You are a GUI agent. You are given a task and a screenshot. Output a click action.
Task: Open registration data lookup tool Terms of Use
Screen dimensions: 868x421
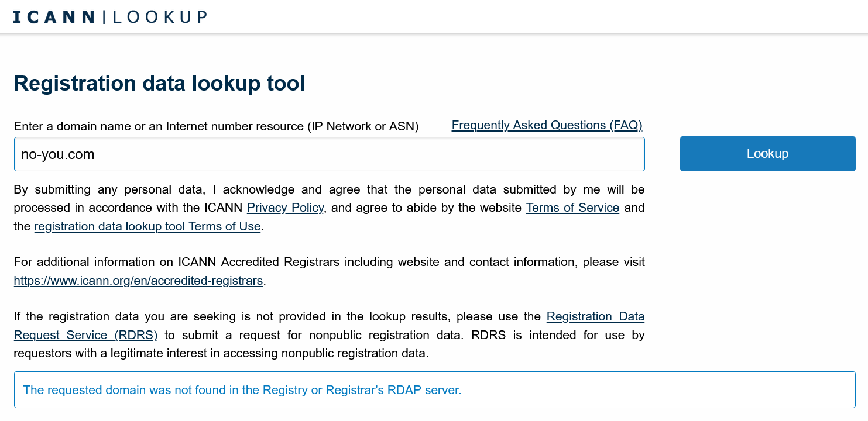coord(147,226)
